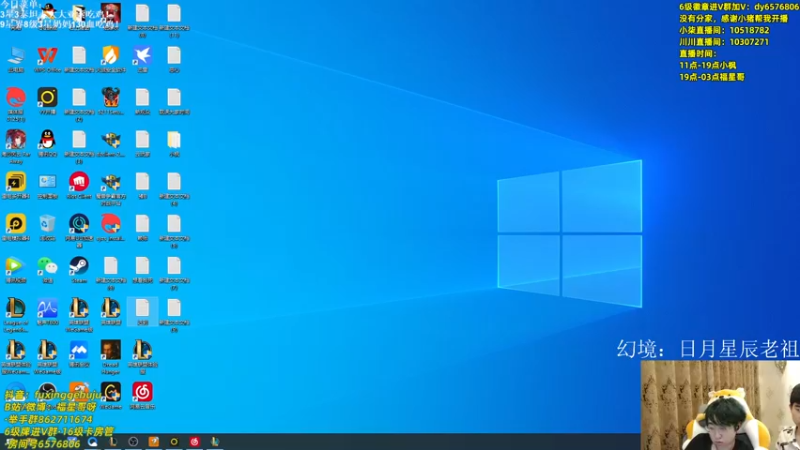Launch the WeGame desktop shortcut
Image resolution: width=800 pixels, height=450 pixels.
point(111,392)
